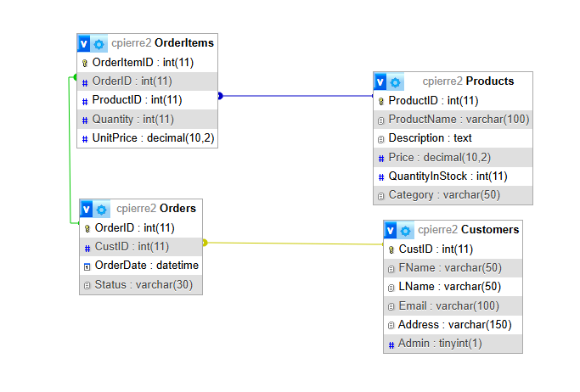Open the Products table gear options

point(396,81)
